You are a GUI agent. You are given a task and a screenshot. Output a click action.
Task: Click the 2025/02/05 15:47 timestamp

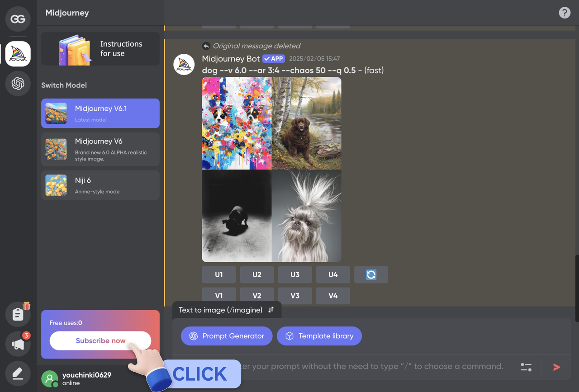pos(314,59)
